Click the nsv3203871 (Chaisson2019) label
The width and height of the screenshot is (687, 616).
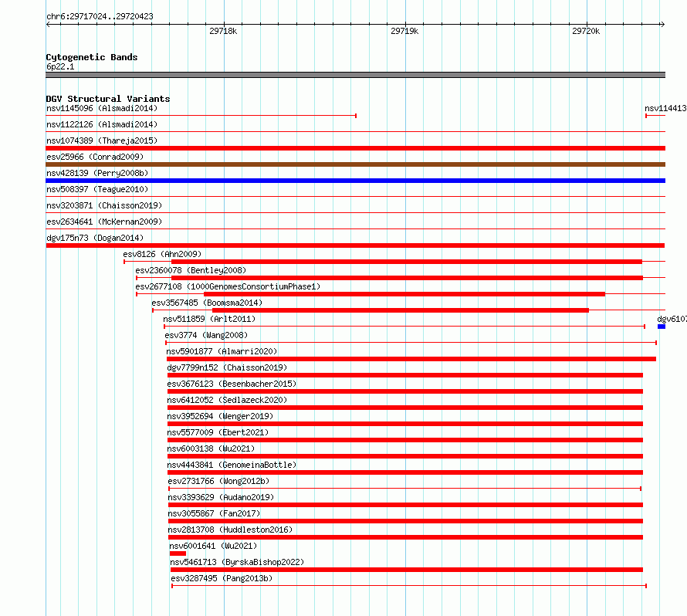pos(104,205)
